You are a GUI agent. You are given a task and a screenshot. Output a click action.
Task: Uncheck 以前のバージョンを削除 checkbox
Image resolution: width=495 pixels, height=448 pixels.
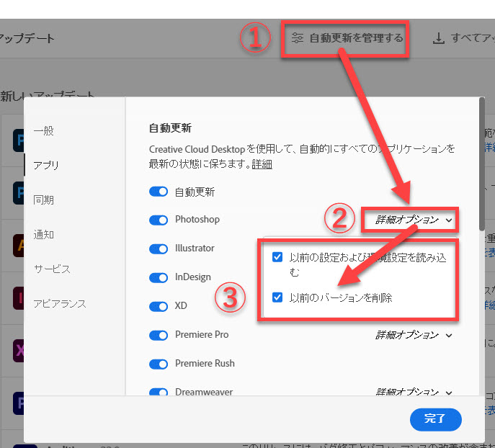click(x=277, y=297)
